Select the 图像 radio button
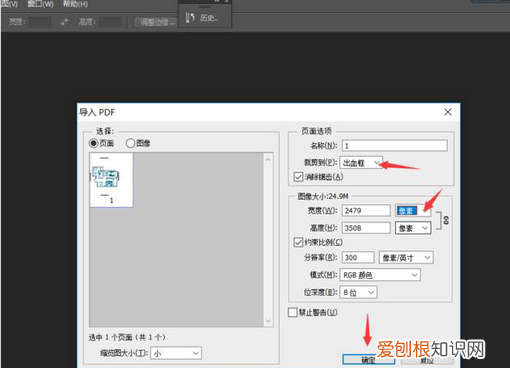Viewport: 510px width, 368px height. tap(130, 143)
